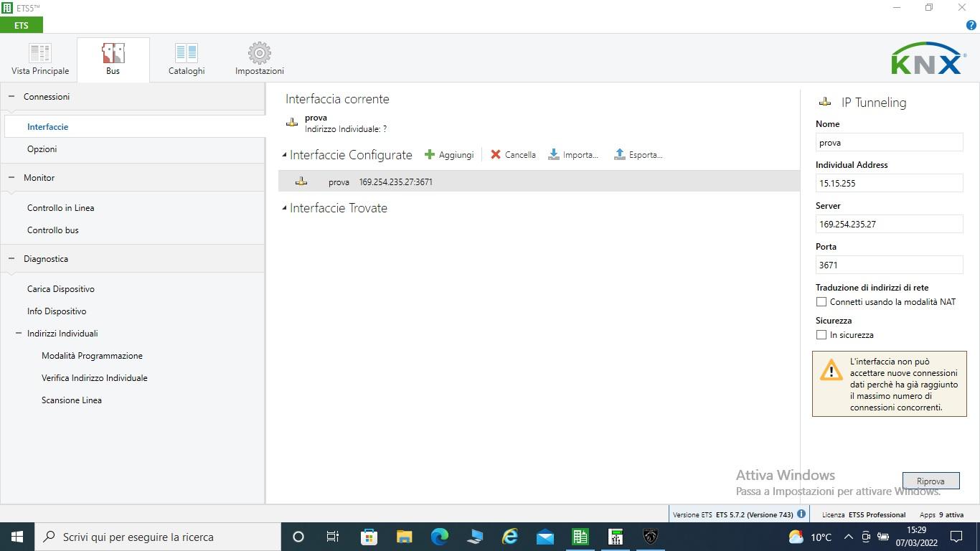Click the Riprova button
980x551 pixels.
[930, 481]
